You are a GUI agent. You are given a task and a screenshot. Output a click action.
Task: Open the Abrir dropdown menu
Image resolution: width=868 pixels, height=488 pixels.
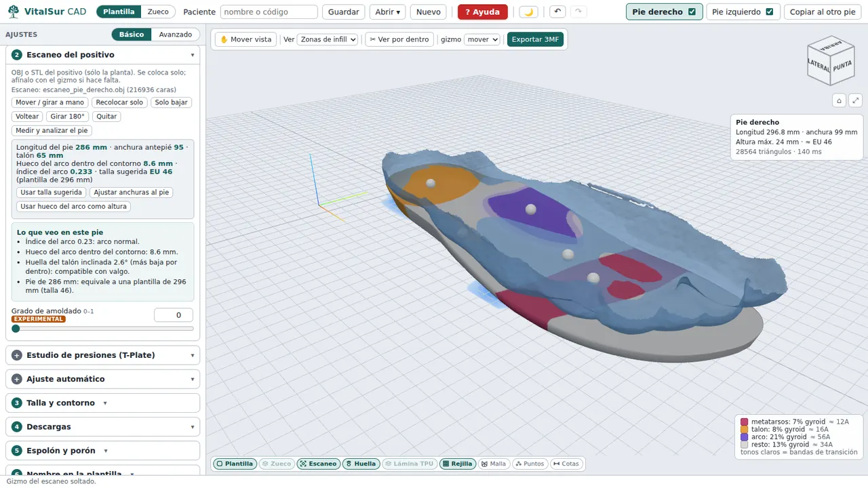(387, 12)
